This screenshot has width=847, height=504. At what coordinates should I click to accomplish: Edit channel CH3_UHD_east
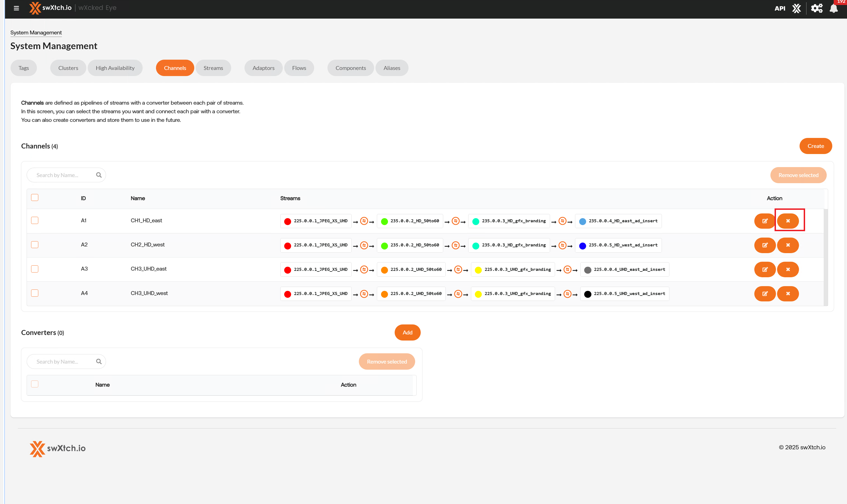(765, 270)
